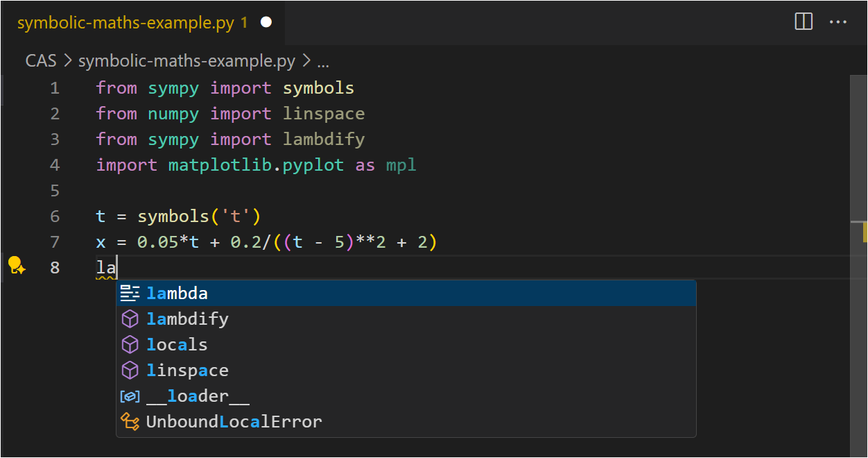Click the vertical scrollbar of the editor
The height and width of the screenshot is (458, 868).
tap(858, 266)
